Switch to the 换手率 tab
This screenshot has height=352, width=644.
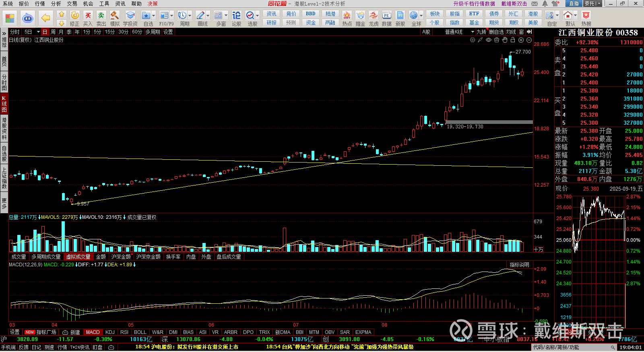173,257
